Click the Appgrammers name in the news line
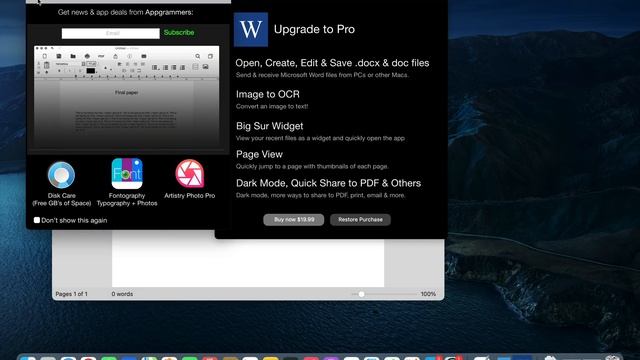 click(x=169, y=12)
